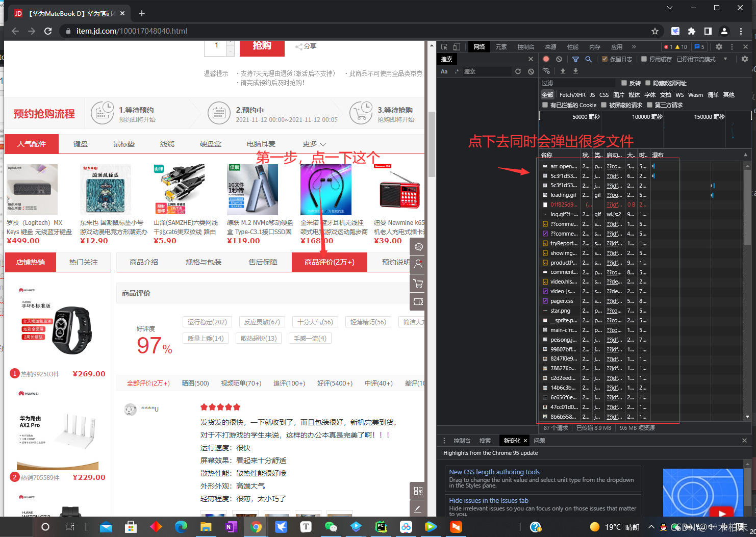Clear the network log
Screen dimensions: 756x537
pyautogui.click(x=559, y=59)
